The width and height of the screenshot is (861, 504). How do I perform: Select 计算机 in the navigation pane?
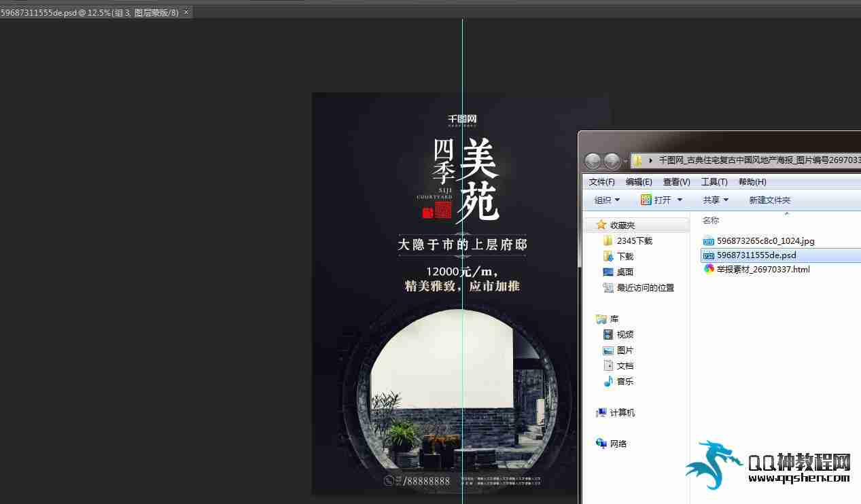coord(622,412)
